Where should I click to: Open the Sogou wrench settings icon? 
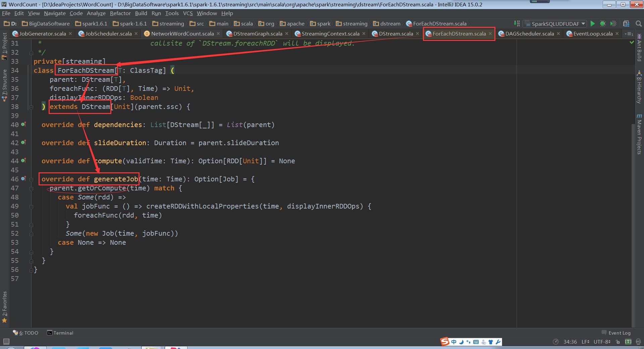point(498,342)
